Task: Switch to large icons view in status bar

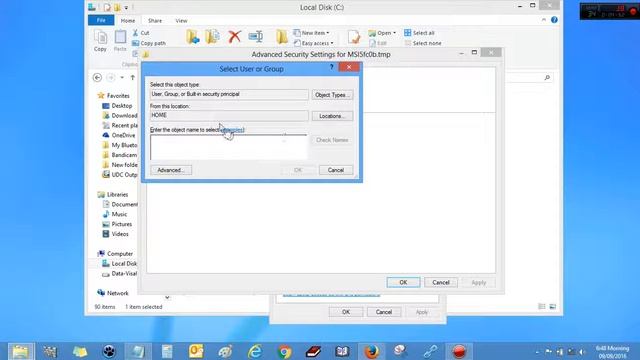Action: point(553,307)
